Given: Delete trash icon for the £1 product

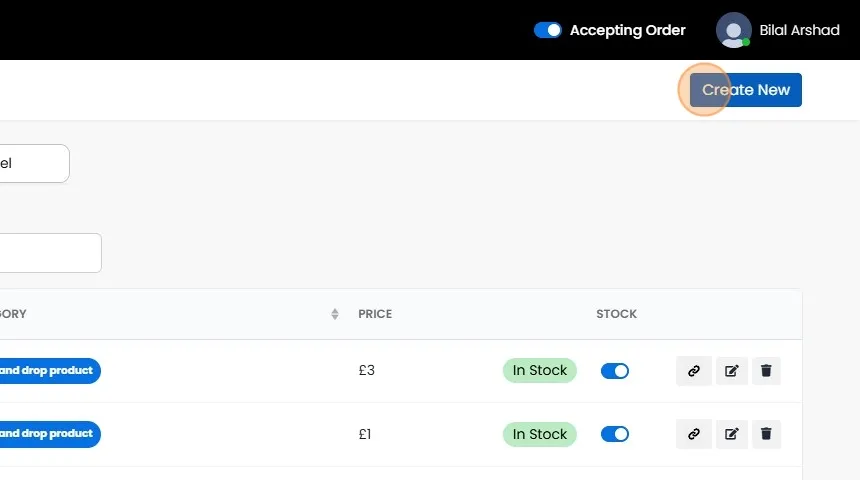Looking at the screenshot, I should pyautogui.click(x=766, y=434).
